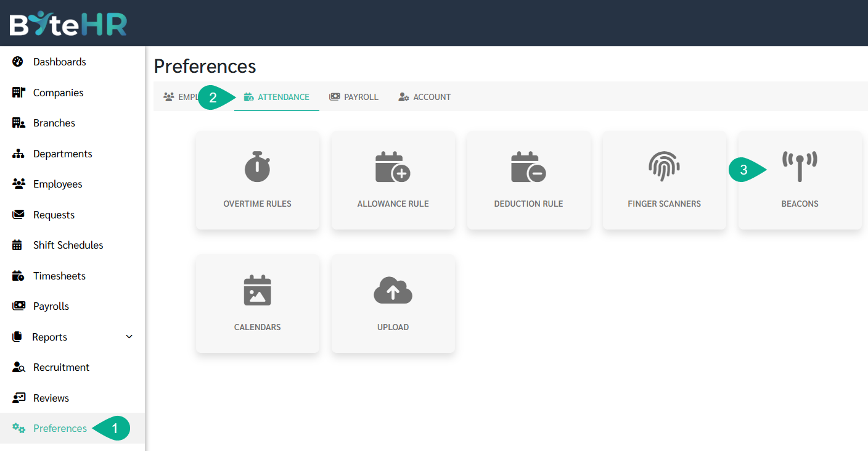Click the Dashboards gauge icon
The height and width of the screenshot is (451, 868).
pos(18,62)
